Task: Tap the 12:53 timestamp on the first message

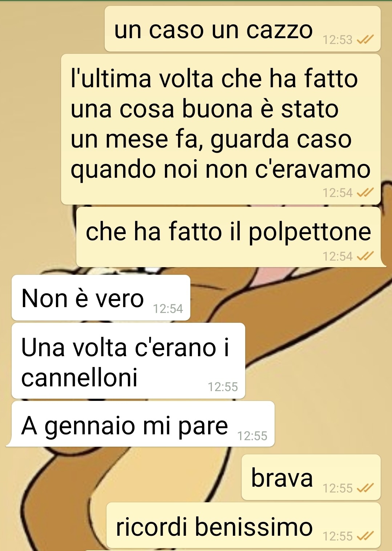Action: point(338,40)
